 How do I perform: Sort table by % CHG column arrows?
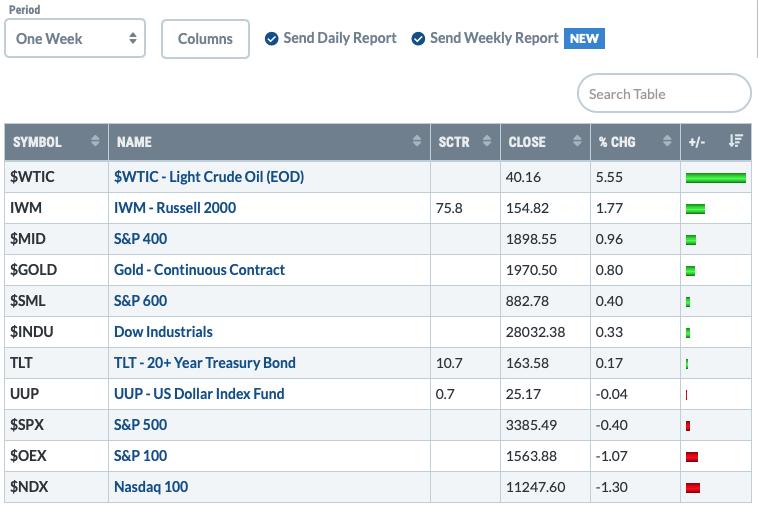[x=667, y=141]
